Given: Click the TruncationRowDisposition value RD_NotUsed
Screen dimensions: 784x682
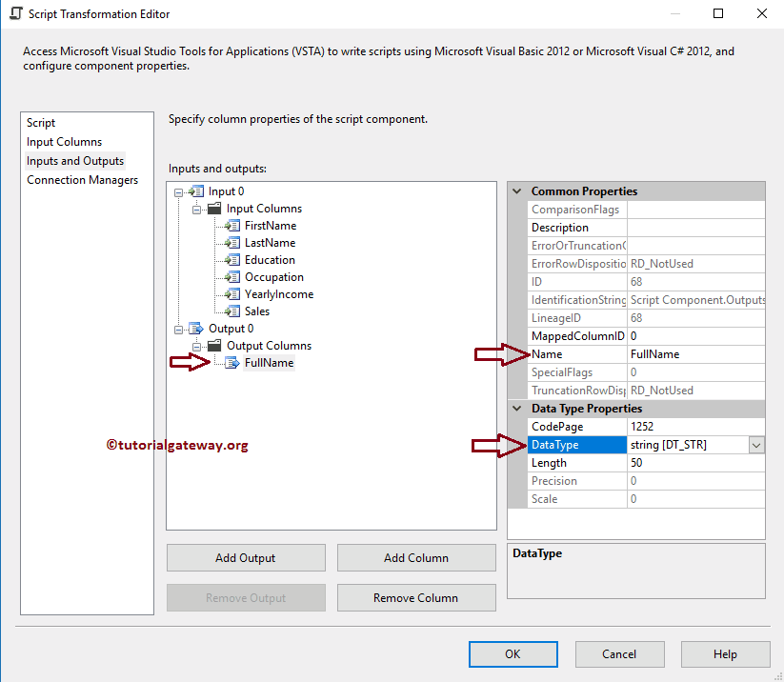Looking at the screenshot, I should 696,391.
